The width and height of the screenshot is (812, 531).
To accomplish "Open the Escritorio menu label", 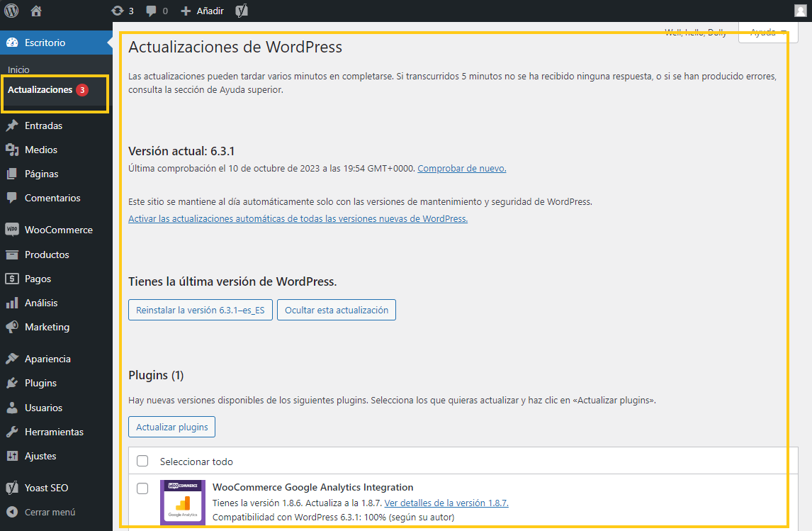I will click(45, 43).
